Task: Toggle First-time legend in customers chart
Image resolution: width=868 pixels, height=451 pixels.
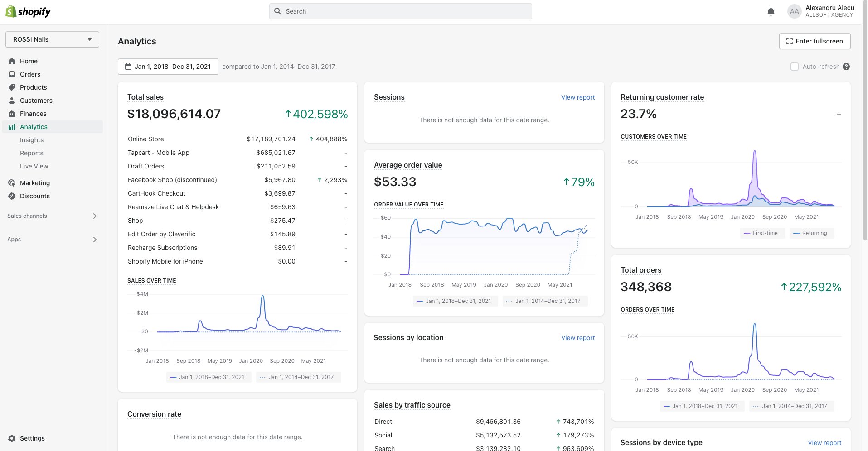Action: point(762,233)
